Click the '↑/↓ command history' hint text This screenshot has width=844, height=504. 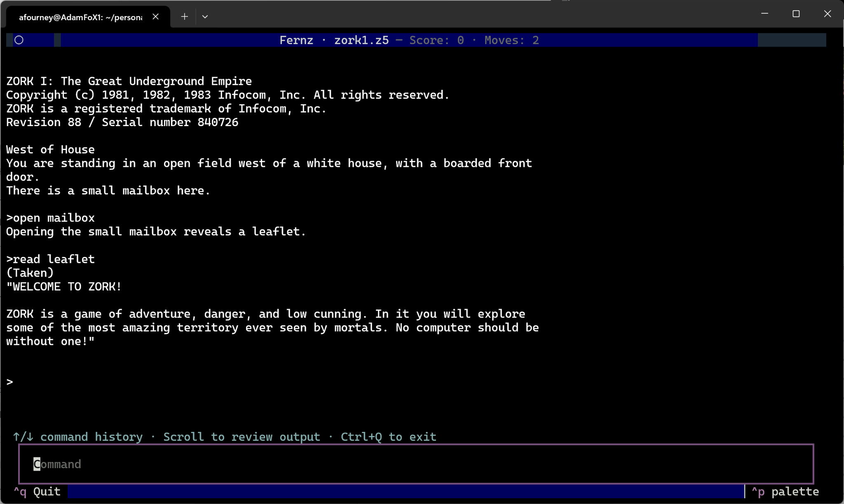(x=77, y=436)
